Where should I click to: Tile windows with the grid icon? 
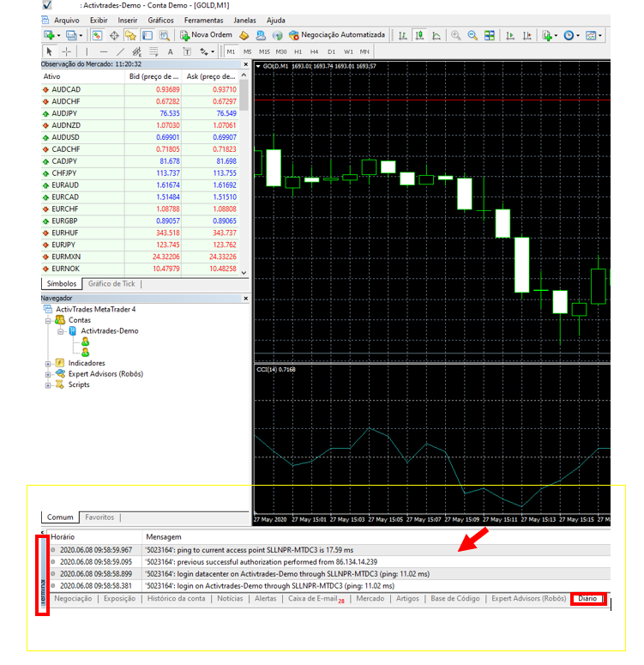tap(490, 35)
